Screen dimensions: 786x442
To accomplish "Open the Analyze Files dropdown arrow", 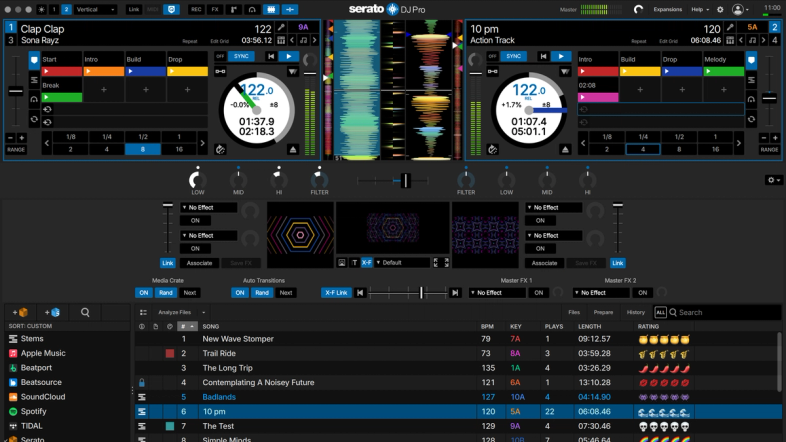I will pos(204,312).
